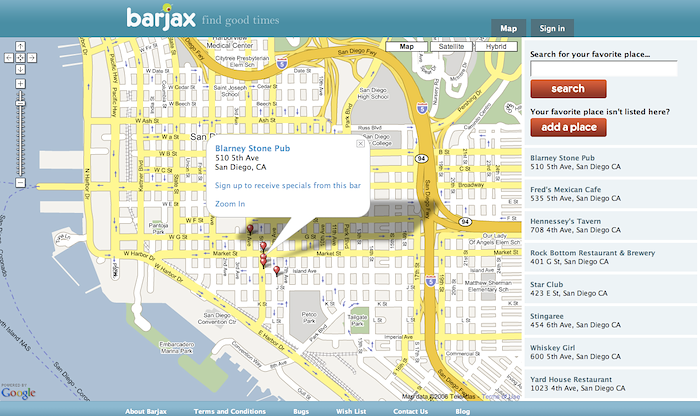This screenshot has width=700, height=416.
Task: Focus the favorite place search field
Action: (x=604, y=68)
